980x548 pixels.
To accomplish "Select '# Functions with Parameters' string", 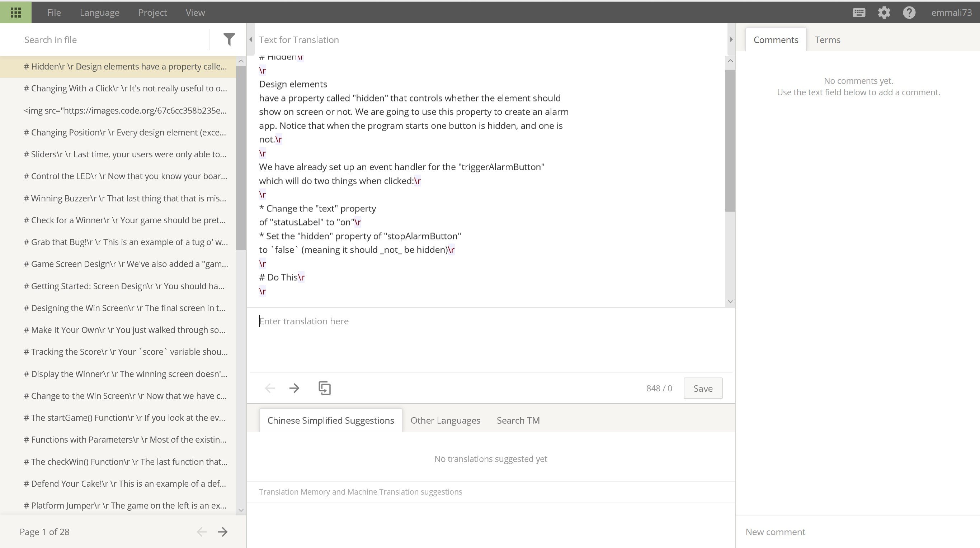I will coord(118,440).
